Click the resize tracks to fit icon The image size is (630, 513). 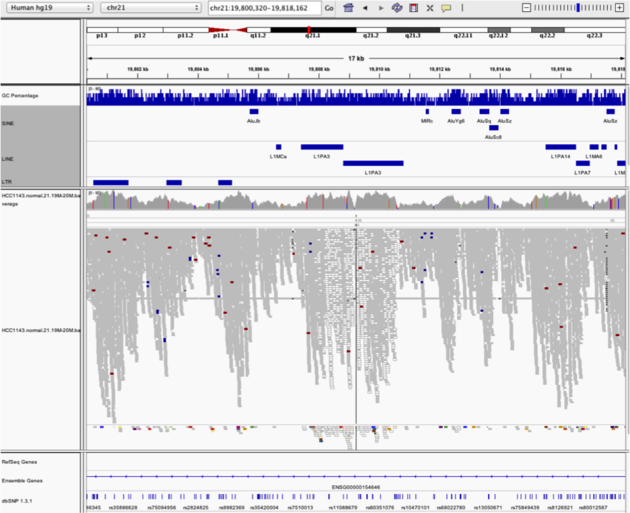click(x=430, y=7)
